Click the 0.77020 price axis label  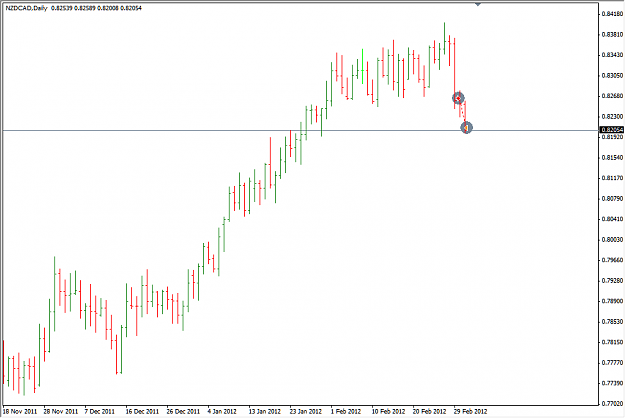pos(612,404)
